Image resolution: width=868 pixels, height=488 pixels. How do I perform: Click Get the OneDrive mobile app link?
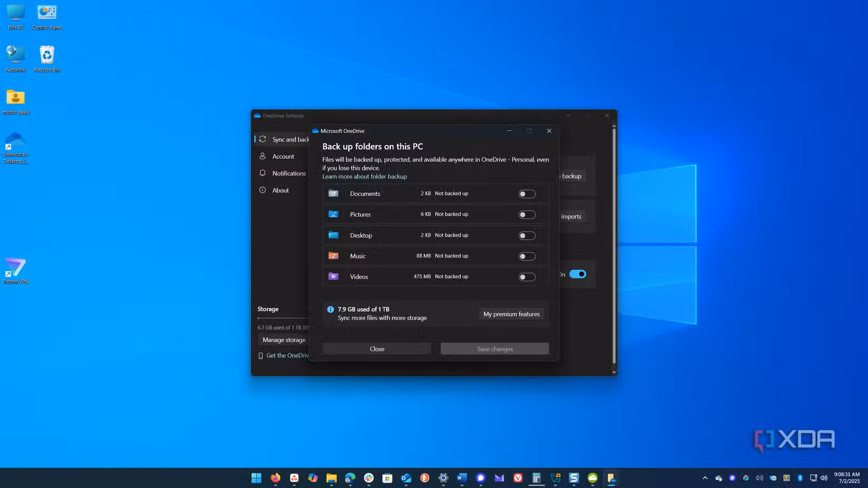(288, 355)
